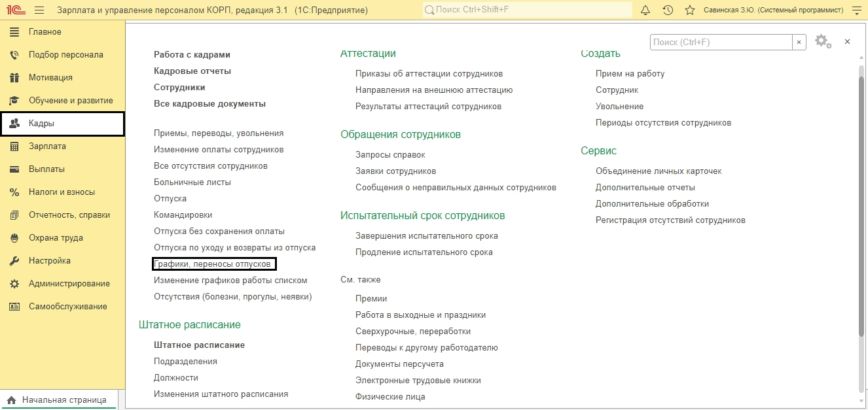Click user name Савинская З.Ю.
This screenshot has height=410, width=868.
tap(773, 10)
